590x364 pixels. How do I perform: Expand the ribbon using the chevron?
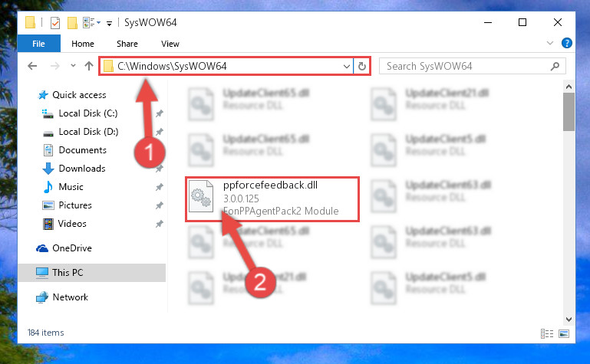pyautogui.click(x=550, y=43)
